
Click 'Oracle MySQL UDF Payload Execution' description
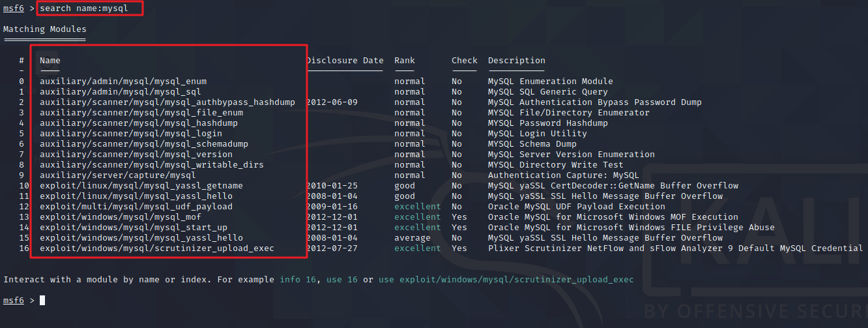coord(577,207)
